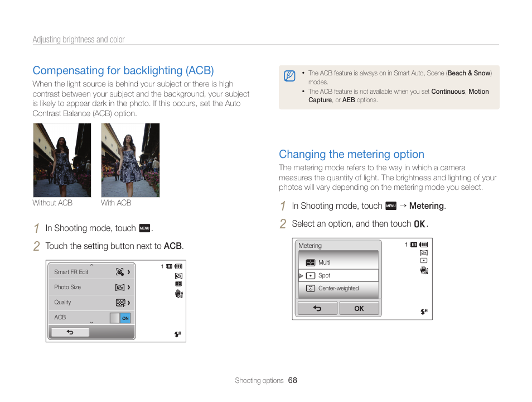This screenshot has height=402, width=532.
Task: Click the memory card icon on Metering screen
Action: pos(414,245)
